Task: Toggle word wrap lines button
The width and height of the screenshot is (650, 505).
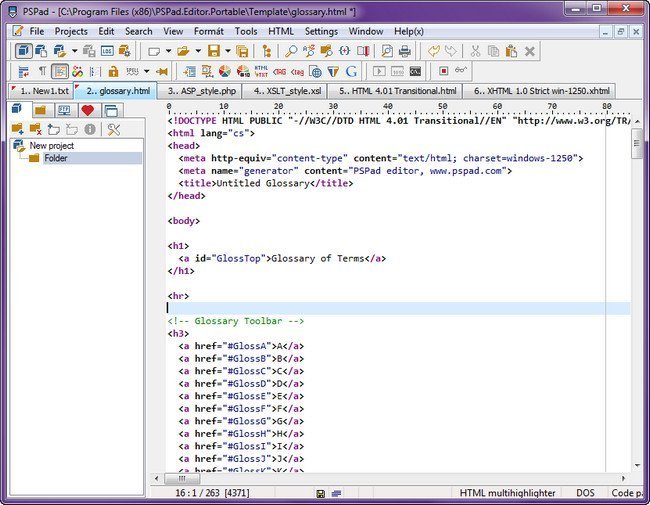Action: [24, 71]
